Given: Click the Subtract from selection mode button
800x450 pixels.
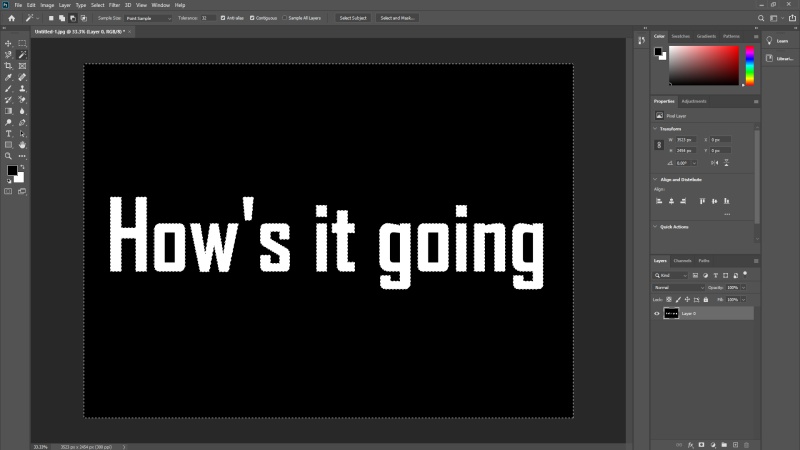Looking at the screenshot, I should (73, 18).
